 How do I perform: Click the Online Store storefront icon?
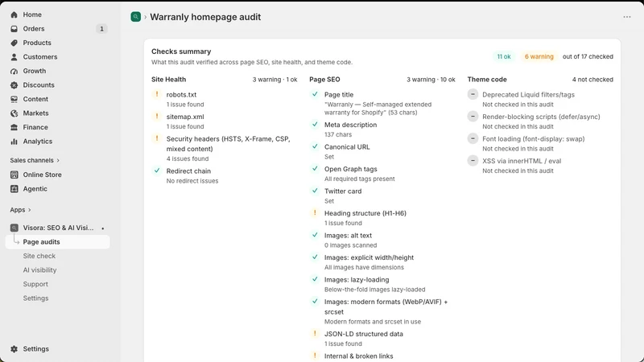[14, 175]
